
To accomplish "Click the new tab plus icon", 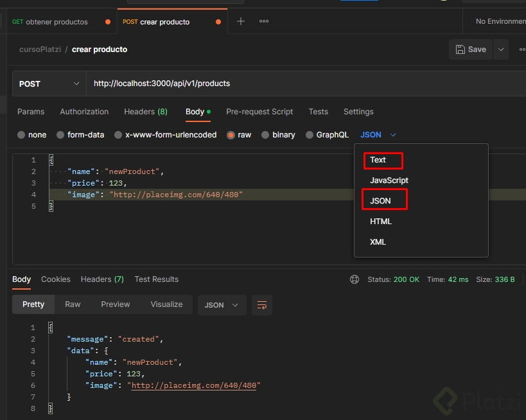I will click(241, 21).
